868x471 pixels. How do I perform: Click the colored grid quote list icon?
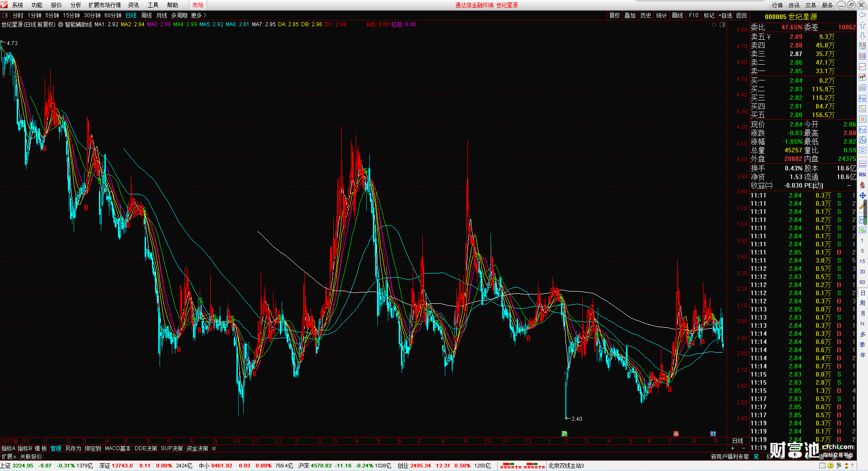(x=863, y=57)
